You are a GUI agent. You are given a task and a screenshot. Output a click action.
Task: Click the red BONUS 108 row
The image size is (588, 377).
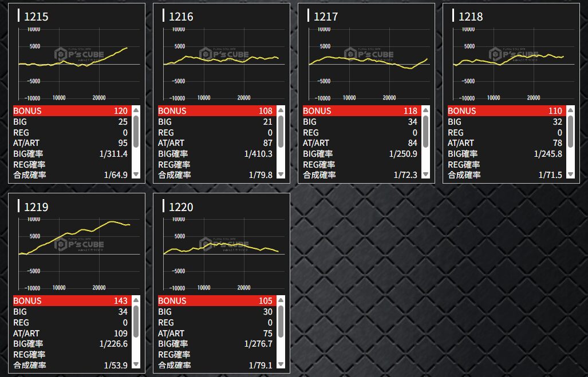pos(217,110)
